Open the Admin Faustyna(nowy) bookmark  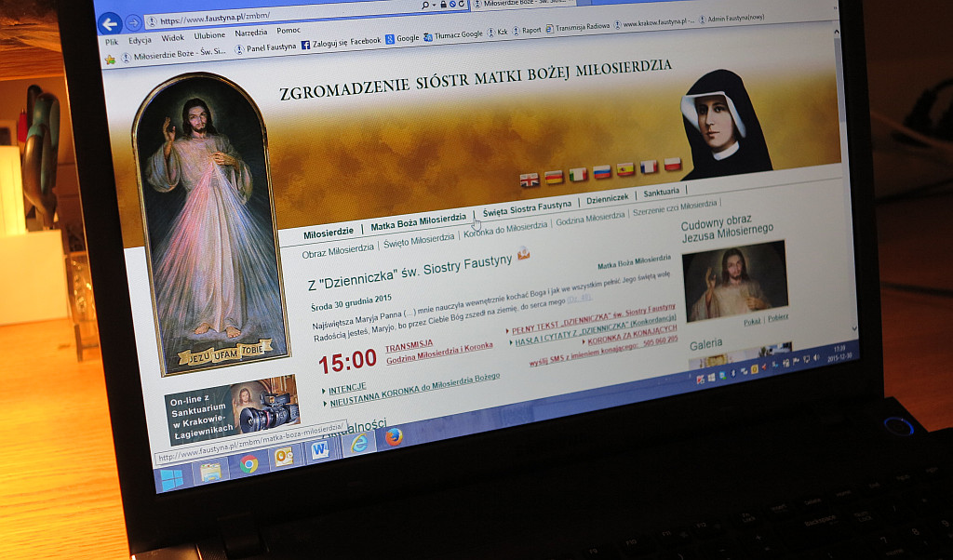[732, 19]
